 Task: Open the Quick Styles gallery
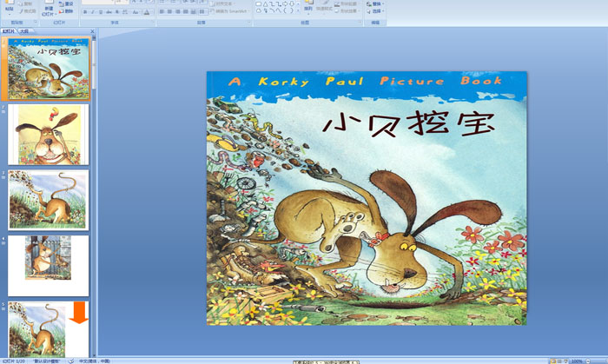pyautogui.click(x=323, y=8)
